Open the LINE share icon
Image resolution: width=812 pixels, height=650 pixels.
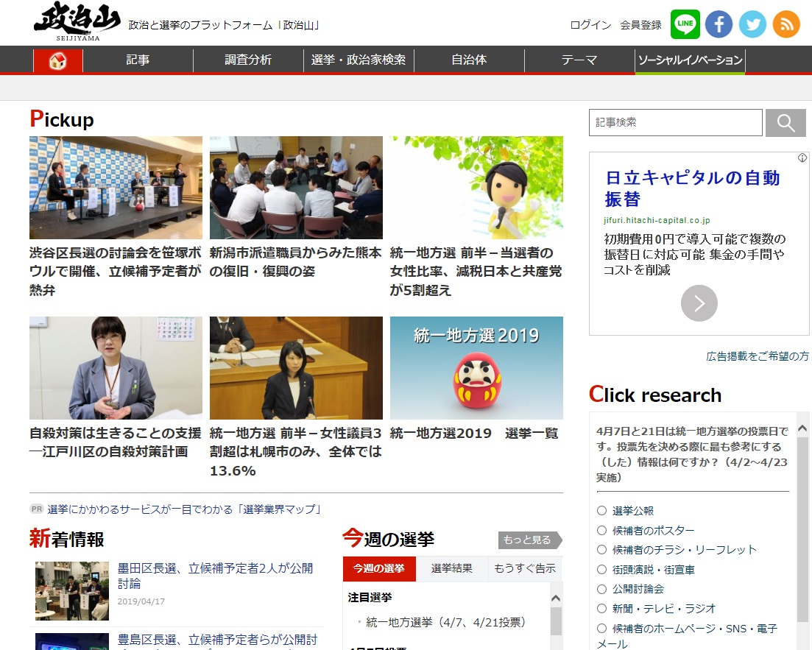coord(685,24)
